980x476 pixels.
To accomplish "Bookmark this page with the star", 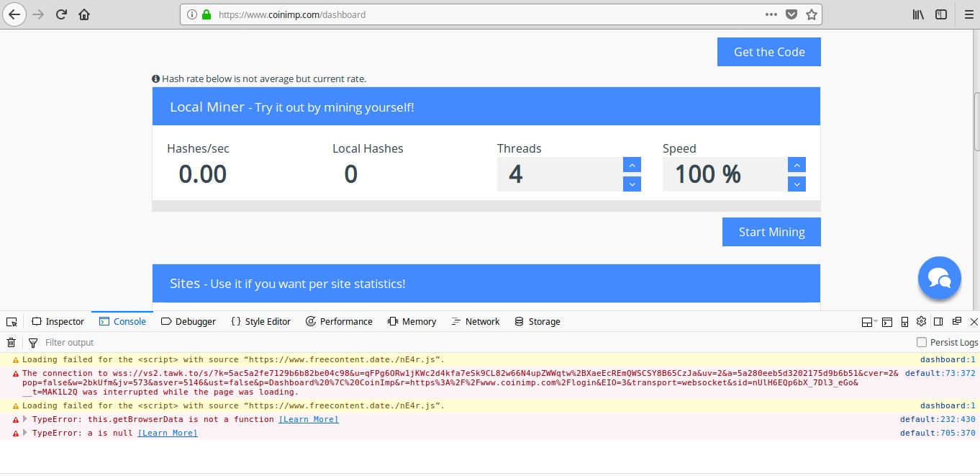I will 812,14.
